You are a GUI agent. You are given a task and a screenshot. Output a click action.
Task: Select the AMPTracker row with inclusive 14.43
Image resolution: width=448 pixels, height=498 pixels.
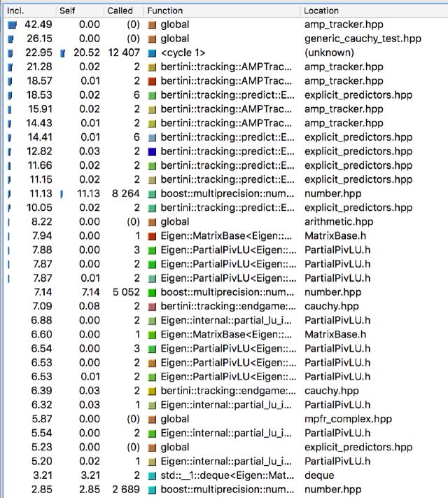pyautogui.click(x=225, y=123)
